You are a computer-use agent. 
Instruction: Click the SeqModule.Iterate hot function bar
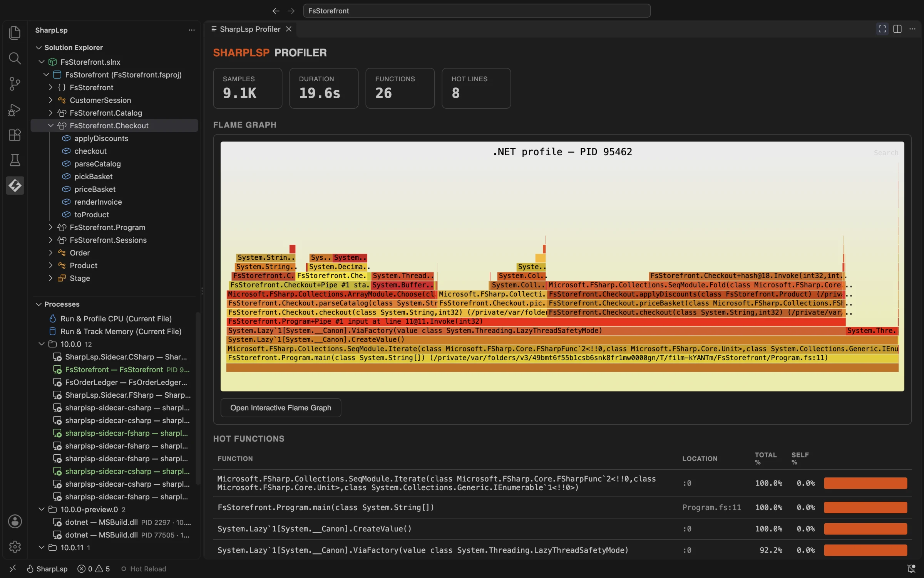click(x=865, y=483)
